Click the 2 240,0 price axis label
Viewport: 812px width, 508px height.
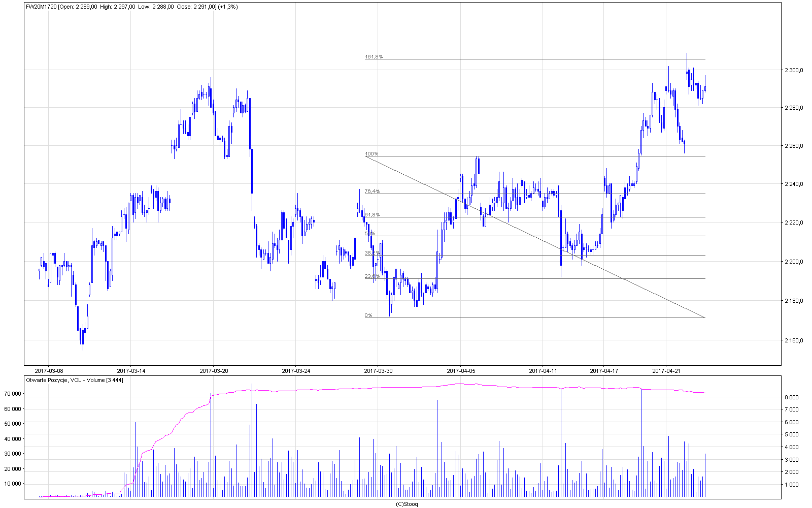point(794,184)
